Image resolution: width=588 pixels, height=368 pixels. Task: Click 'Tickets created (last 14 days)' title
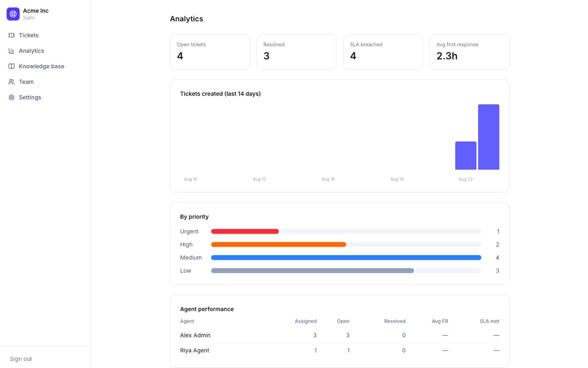pyautogui.click(x=220, y=94)
